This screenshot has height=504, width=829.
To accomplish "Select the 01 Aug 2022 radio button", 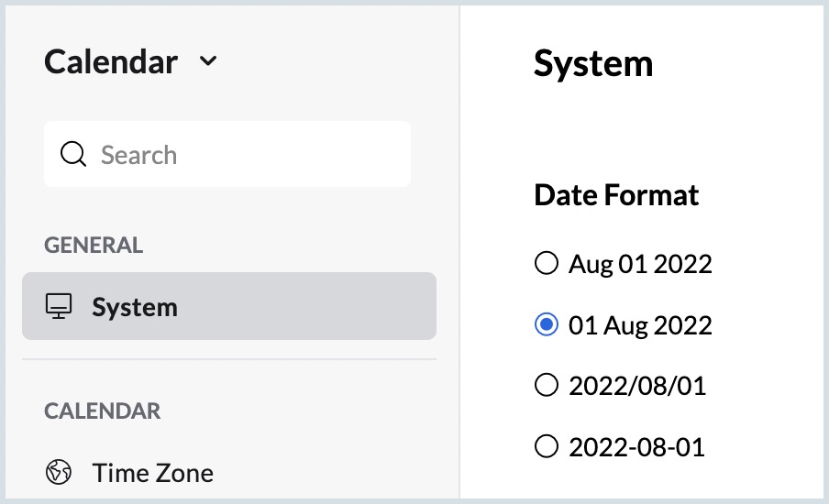I will (546, 325).
